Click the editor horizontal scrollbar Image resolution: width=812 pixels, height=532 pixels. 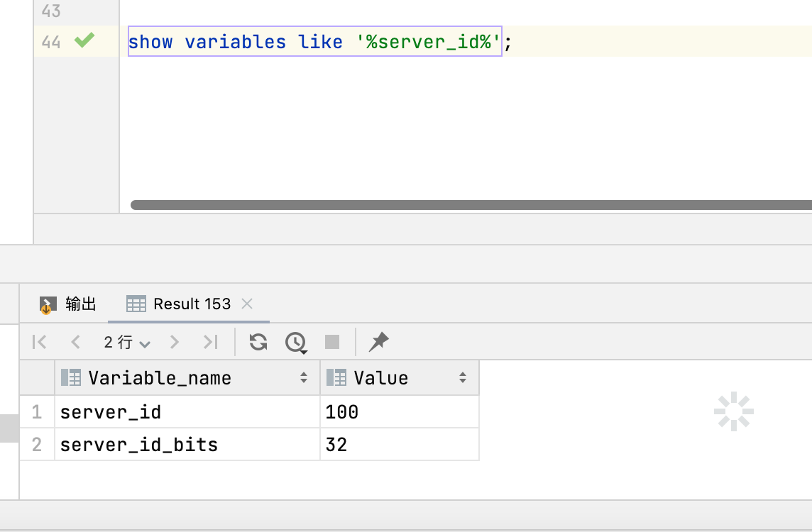pyautogui.click(x=468, y=205)
